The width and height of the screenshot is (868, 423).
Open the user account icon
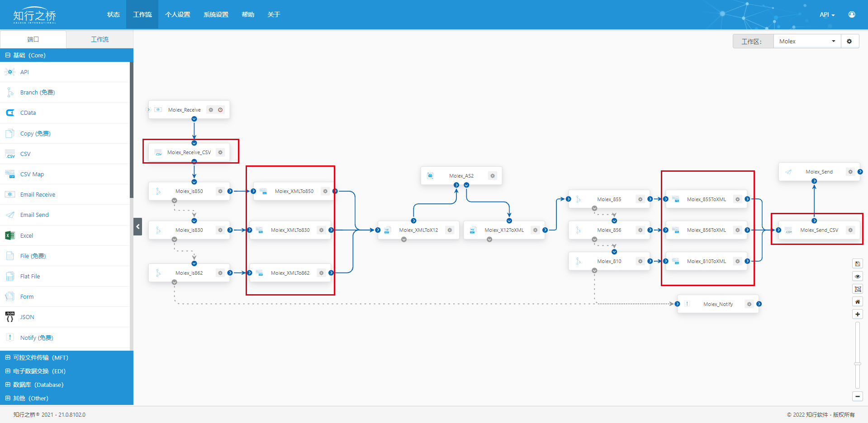click(x=852, y=14)
